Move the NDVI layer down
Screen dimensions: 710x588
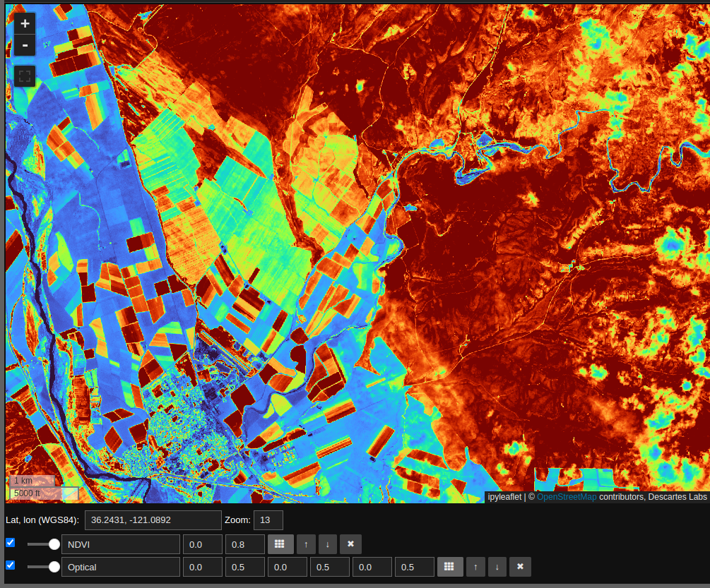(x=327, y=544)
